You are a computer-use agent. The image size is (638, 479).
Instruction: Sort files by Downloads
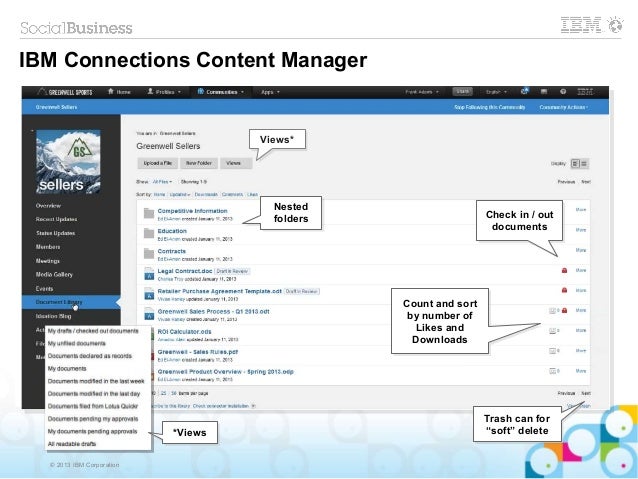pos(206,195)
